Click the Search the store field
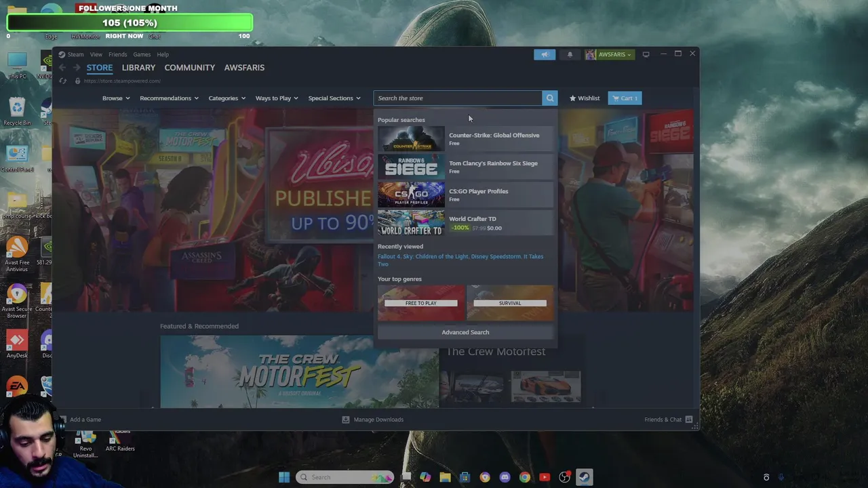868x488 pixels. (458, 98)
